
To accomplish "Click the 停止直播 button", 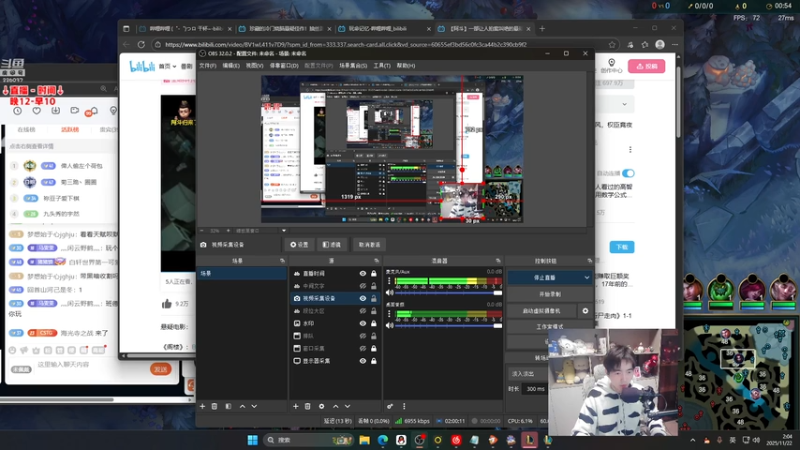I will coord(545,278).
